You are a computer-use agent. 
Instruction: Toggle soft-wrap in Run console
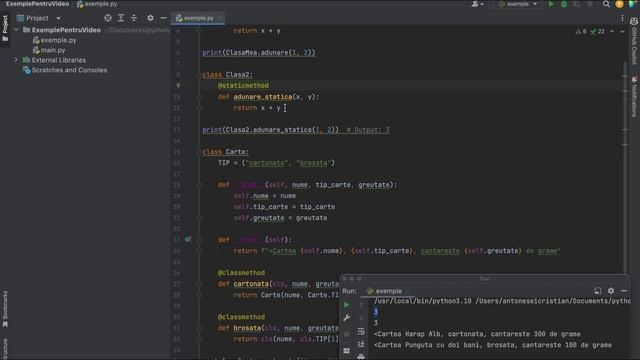[361, 331]
